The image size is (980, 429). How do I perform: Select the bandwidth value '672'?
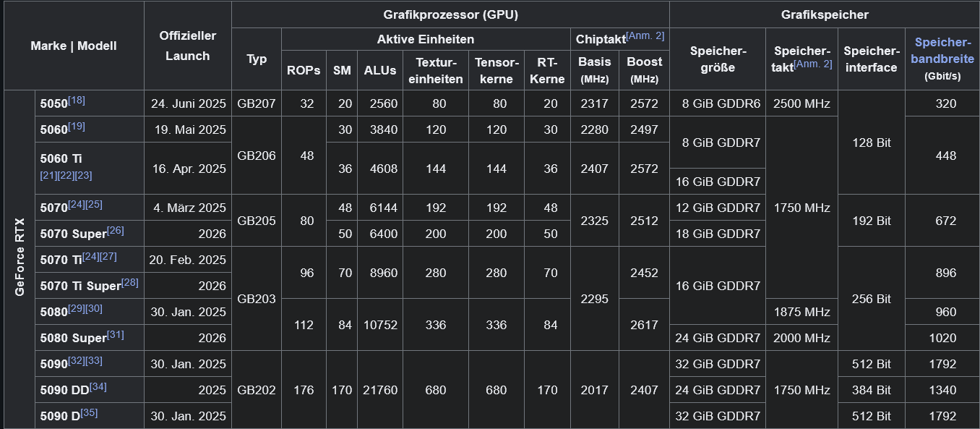tap(946, 221)
